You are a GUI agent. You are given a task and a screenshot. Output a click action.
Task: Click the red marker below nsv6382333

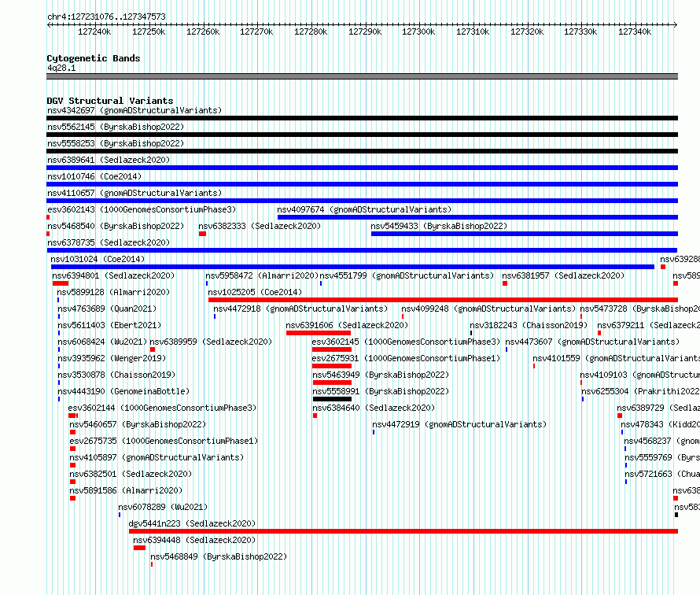point(202,234)
